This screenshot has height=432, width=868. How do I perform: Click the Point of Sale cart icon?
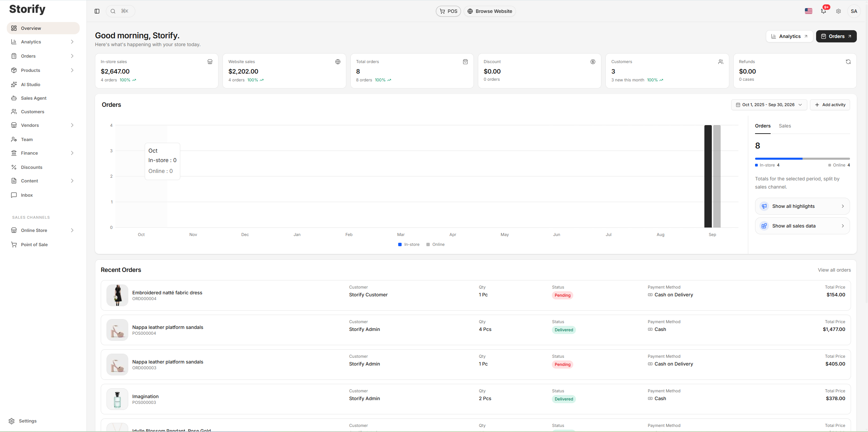click(x=14, y=244)
